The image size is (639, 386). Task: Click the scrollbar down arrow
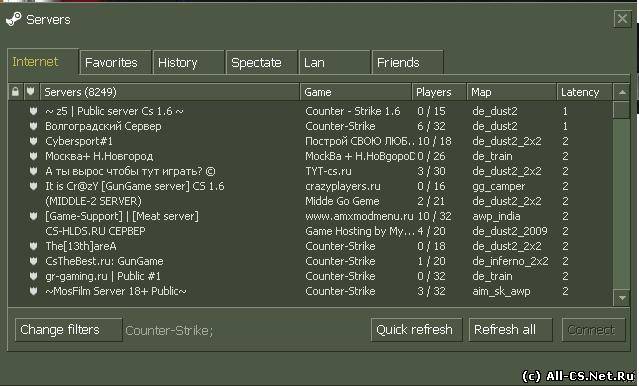622,298
